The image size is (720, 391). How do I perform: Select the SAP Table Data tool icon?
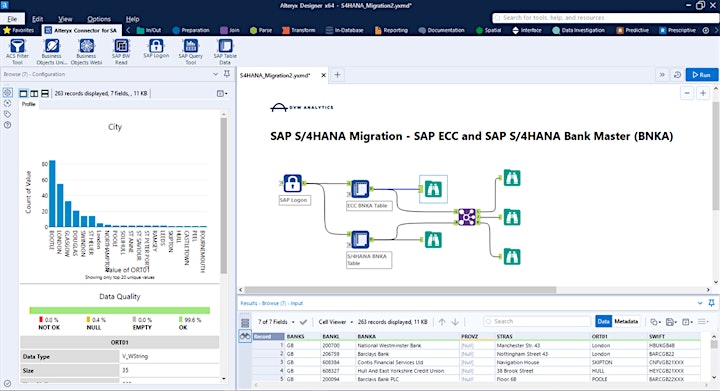pos(225,46)
